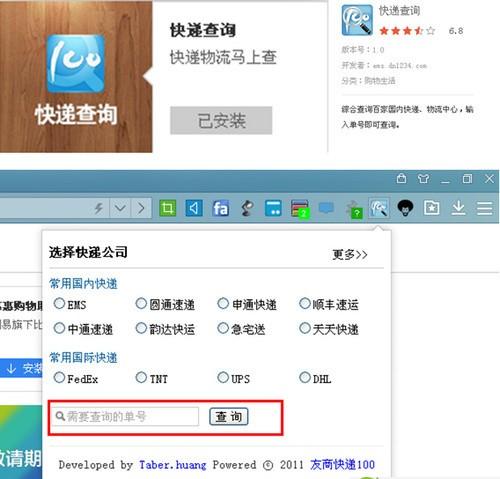Click the 快递物流马上查 subtitle text
This screenshot has height=479, width=500.
(223, 57)
